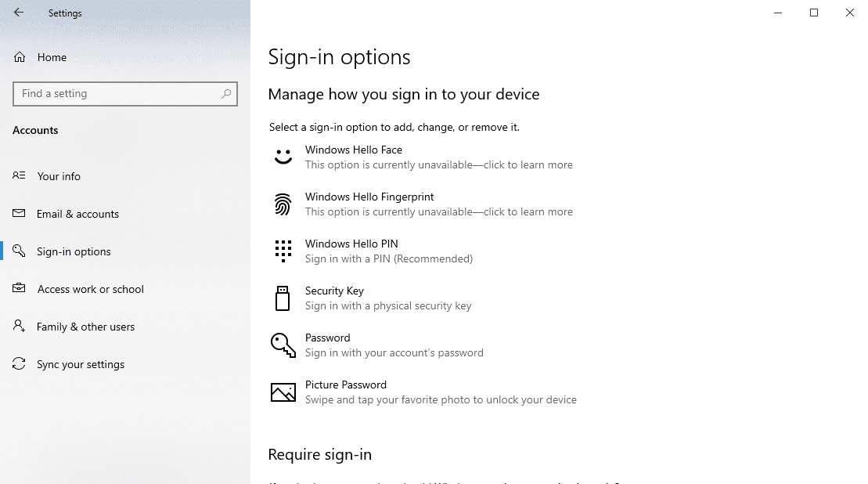Click the search magnifier icon
The height and width of the screenshot is (484, 868).
[226, 93]
